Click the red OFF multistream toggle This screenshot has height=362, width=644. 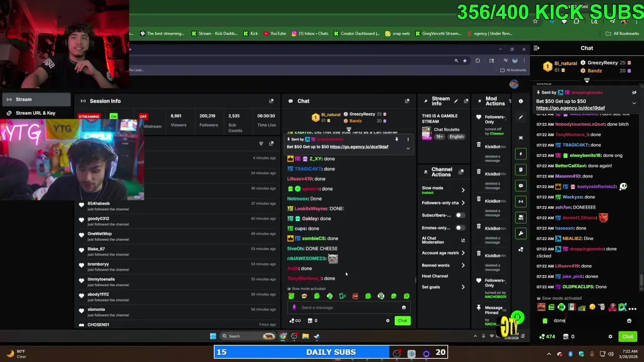click(143, 117)
